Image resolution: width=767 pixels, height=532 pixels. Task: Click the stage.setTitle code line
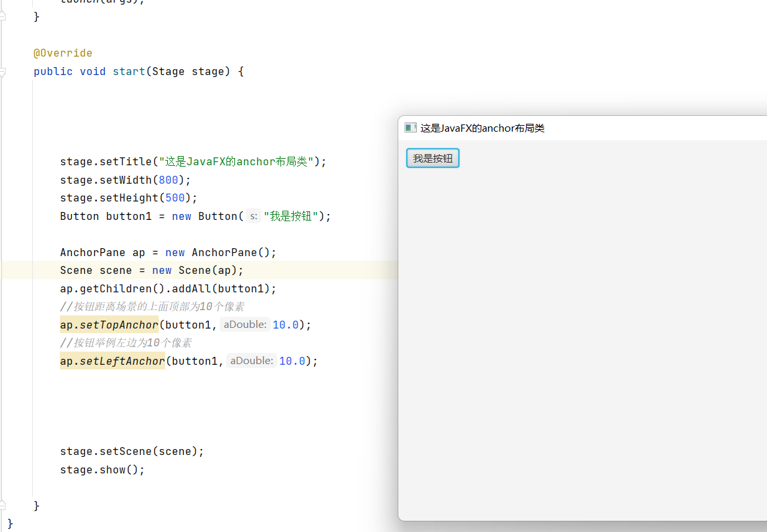[x=193, y=161]
